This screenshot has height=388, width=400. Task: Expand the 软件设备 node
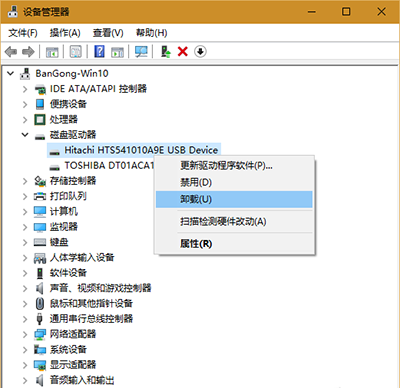point(25,273)
